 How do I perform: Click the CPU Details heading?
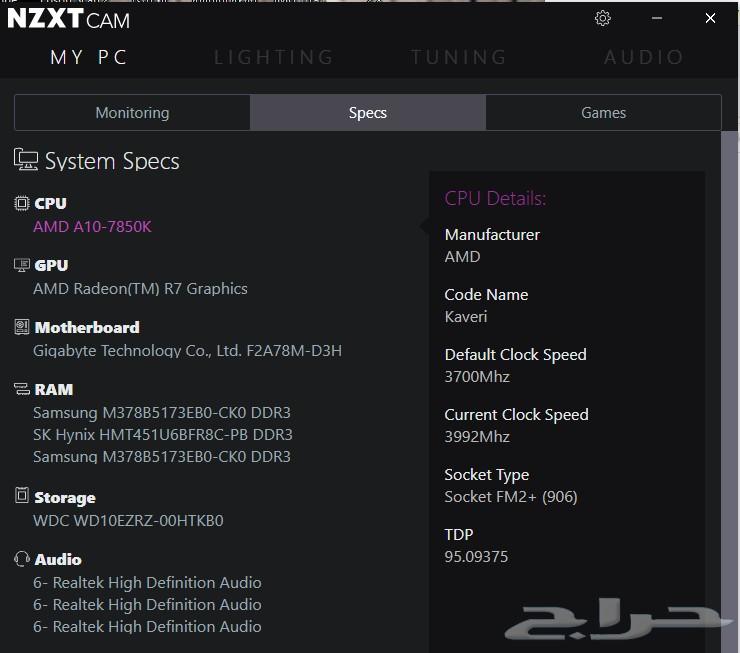click(496, 198)
